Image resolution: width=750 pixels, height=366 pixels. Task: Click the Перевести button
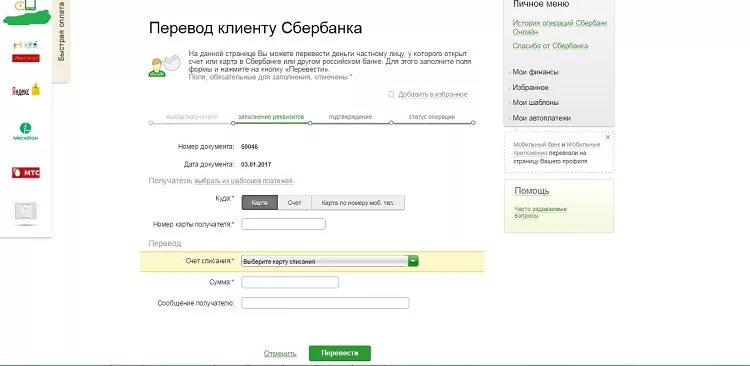click(340, 353)
